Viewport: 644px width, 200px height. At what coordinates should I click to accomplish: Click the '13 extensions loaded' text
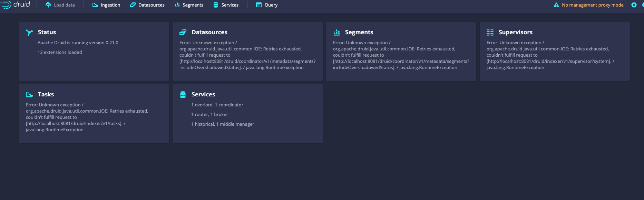[x=60, y=52]
